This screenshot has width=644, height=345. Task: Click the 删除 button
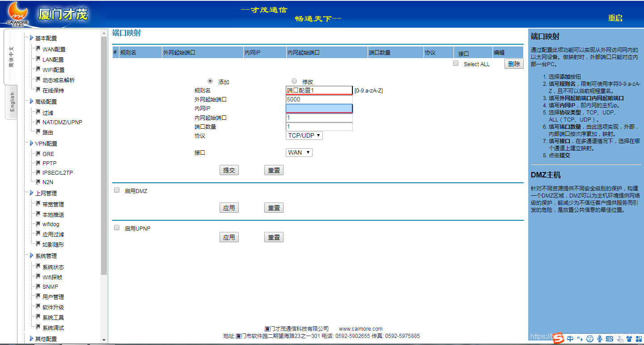click(514, 64)
